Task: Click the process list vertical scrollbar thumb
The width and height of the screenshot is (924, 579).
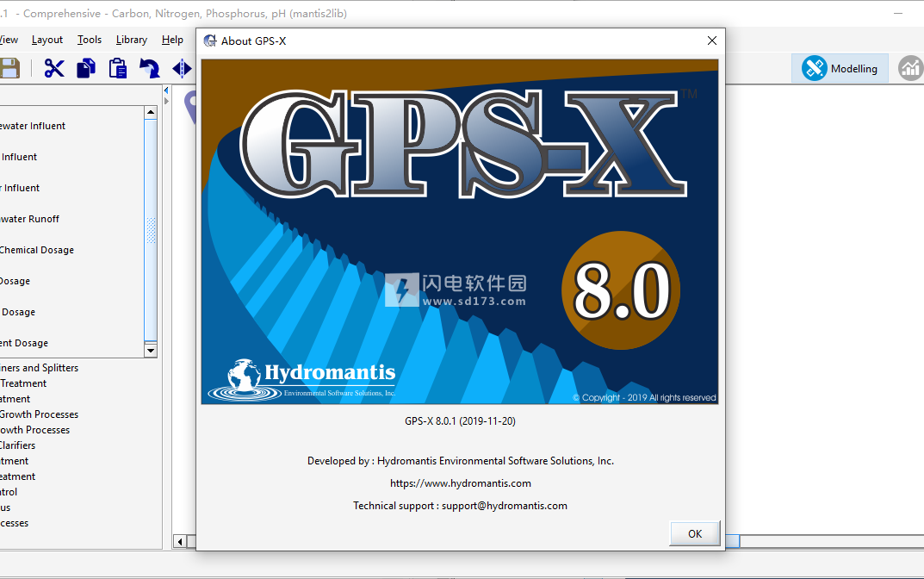Action: click(x=151, y=230)
